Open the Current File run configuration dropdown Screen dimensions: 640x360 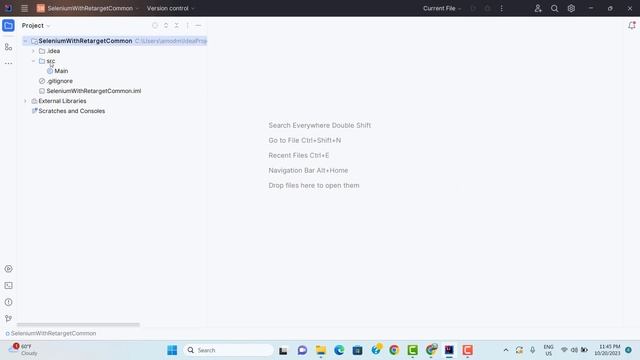click(442, 8)
